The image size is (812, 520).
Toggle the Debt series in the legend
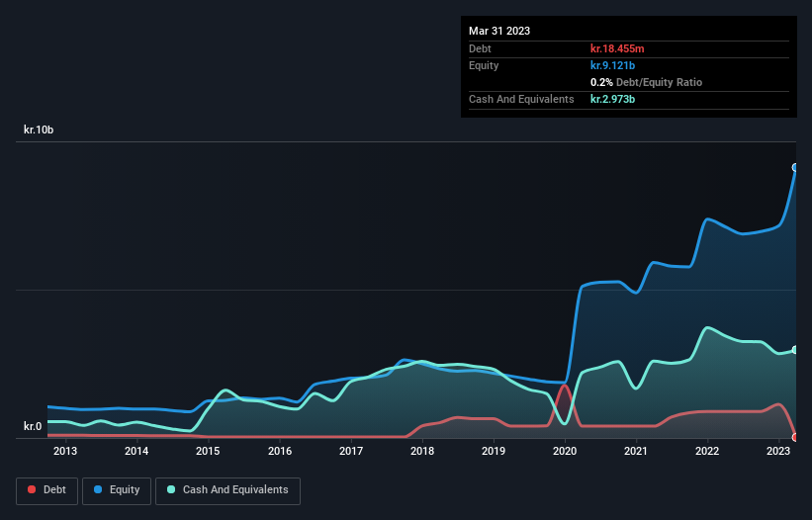(46, 490)
